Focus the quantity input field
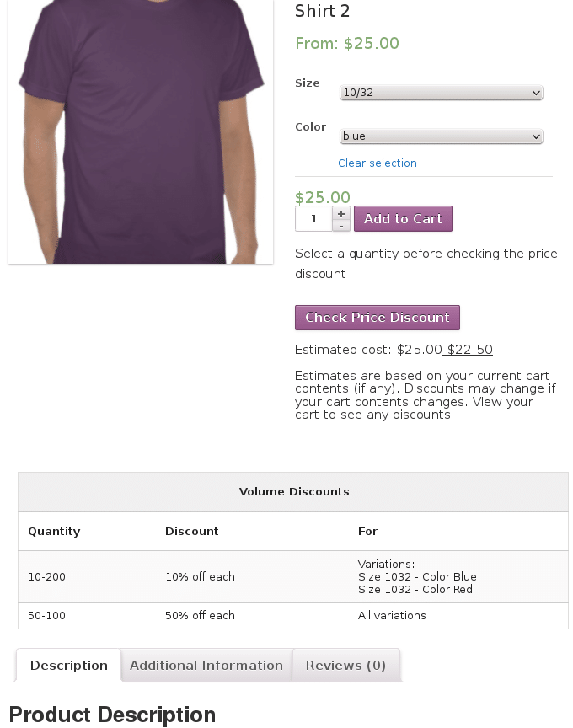Viewport: 573px width, 728px height. click(x=314, y=219)
